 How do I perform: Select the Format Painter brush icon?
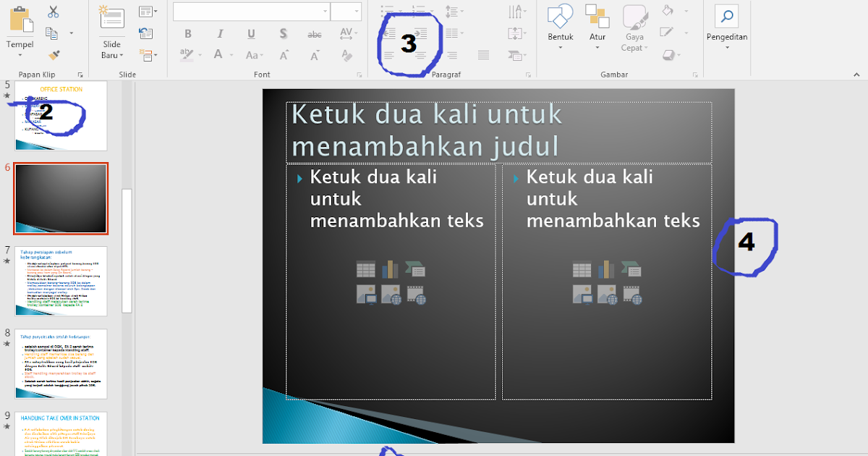[x=55, y=54]
